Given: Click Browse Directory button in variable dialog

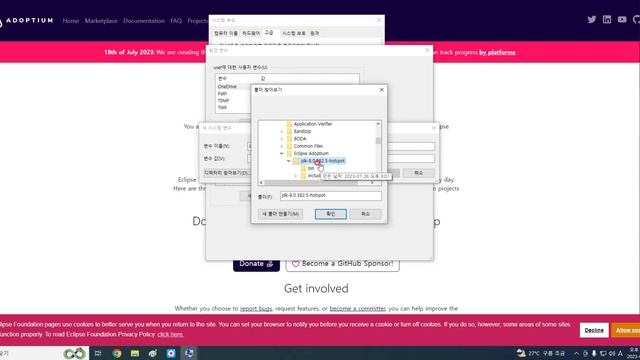Looking at the screenshot, I should (227, 173).
